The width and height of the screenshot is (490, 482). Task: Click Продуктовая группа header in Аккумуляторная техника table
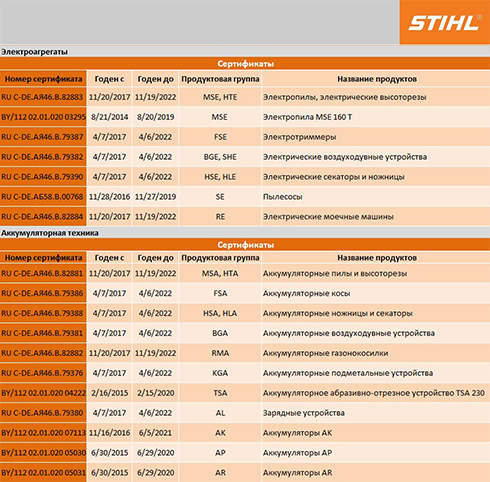click(x=220, y=258)
